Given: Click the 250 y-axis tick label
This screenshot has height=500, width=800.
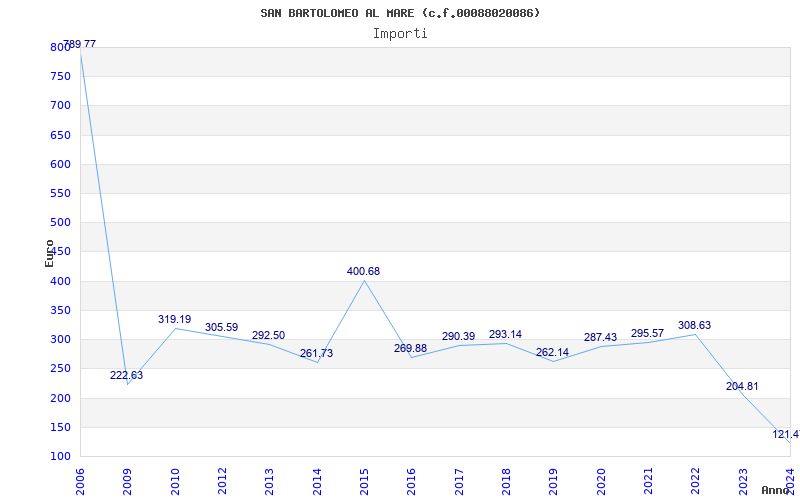Looking at the screenshot, I should coord(60,369).
